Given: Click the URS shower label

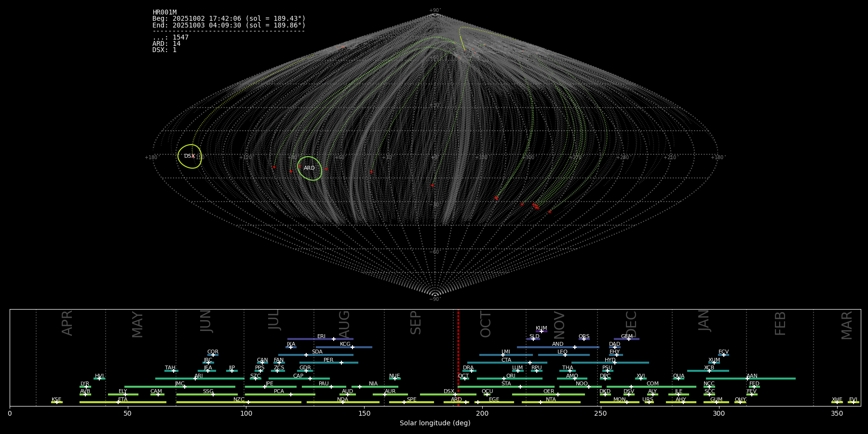Looking at the screenshot, I should point(648,400).
